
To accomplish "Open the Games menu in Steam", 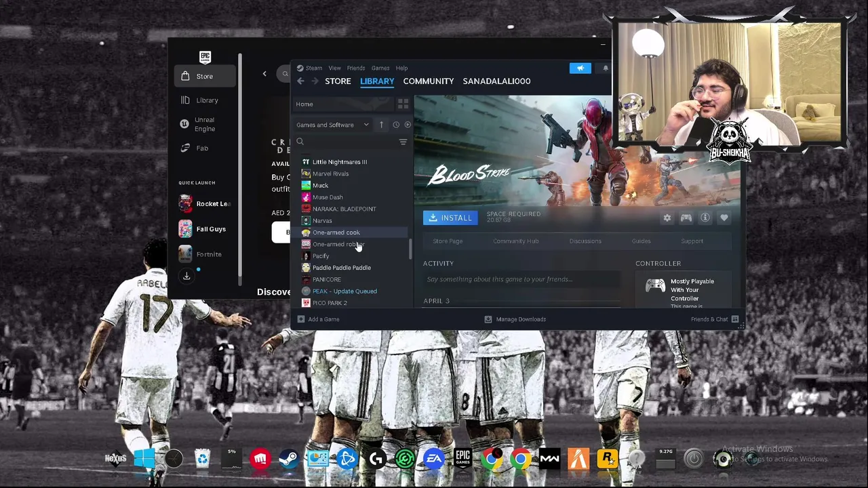I will tap(380, 68).
